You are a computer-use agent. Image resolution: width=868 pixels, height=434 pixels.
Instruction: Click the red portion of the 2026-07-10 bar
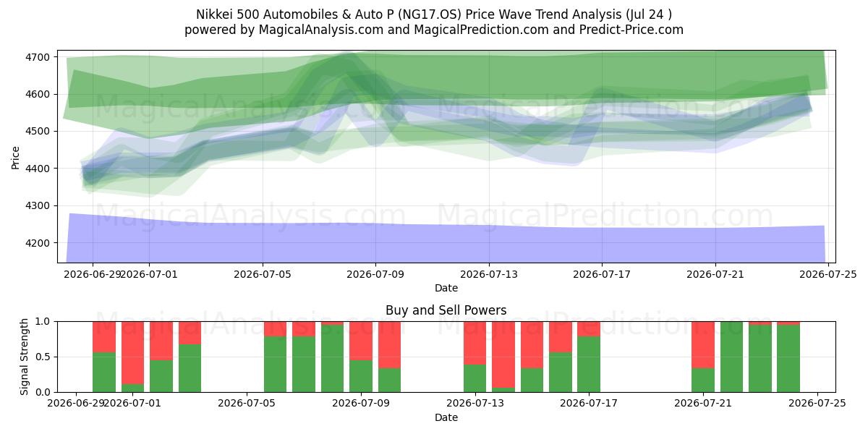389,344
